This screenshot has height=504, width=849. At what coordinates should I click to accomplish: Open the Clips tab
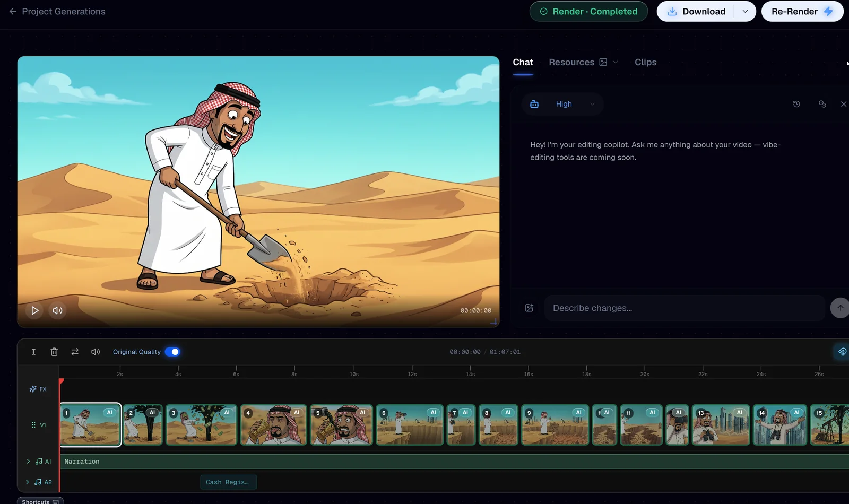(x=645, y=63)
